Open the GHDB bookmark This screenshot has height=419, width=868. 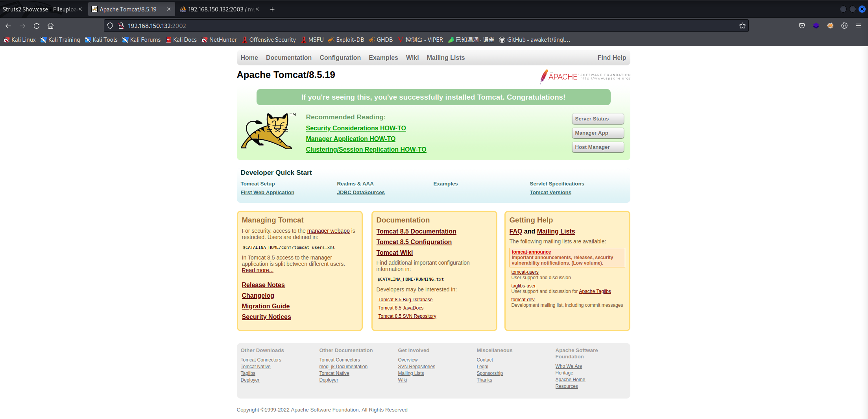point(380,40)
